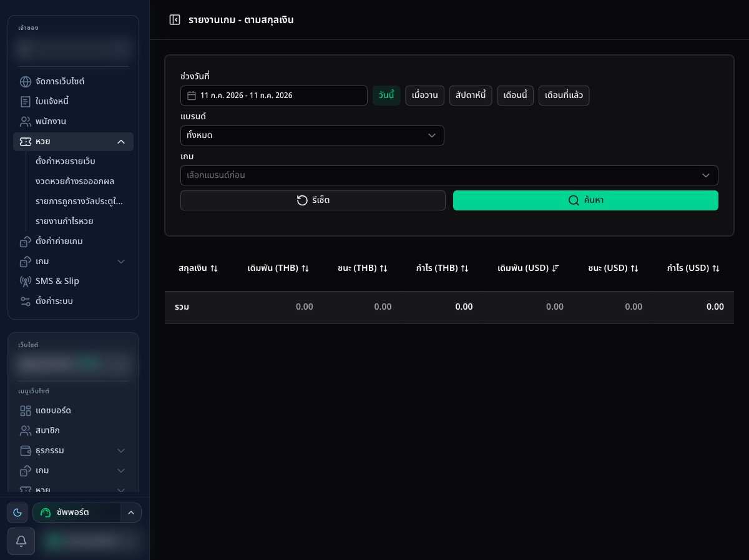Select ตั้งค่าหวยรายเว็บ submenu item
Viewport: 749px width, 560px height.
(66, 161)
